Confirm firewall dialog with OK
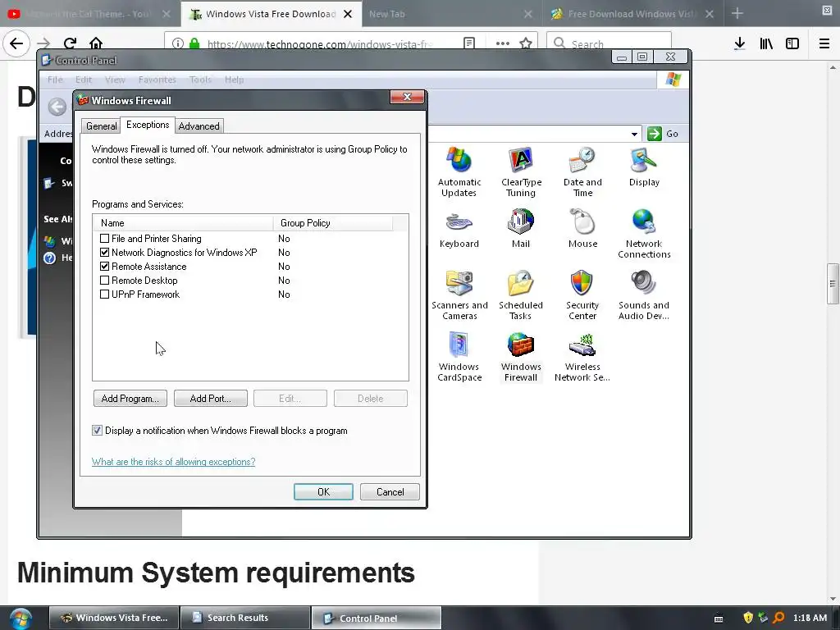This screenshot has height=630, width=840. 323,492
